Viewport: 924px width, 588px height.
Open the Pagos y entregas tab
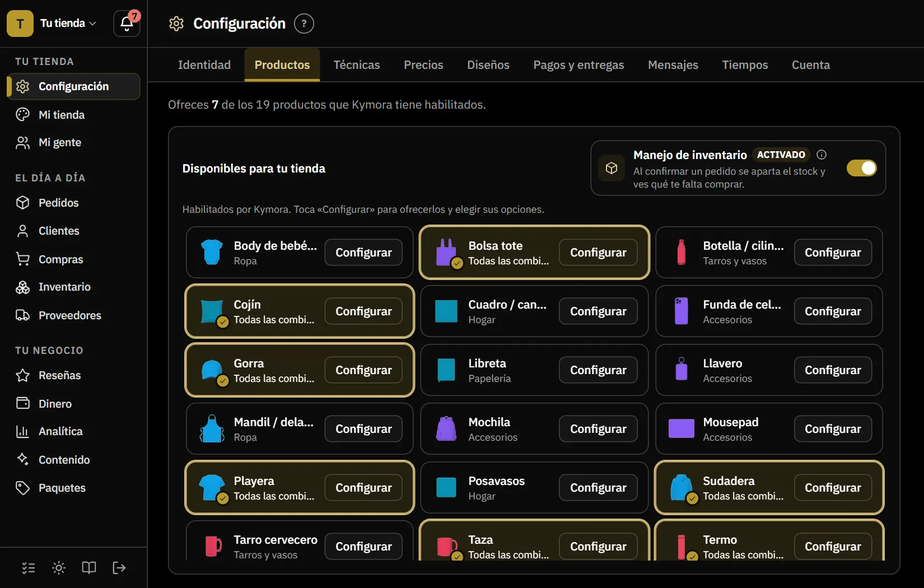pyautogui.click(x=578, y=65)
